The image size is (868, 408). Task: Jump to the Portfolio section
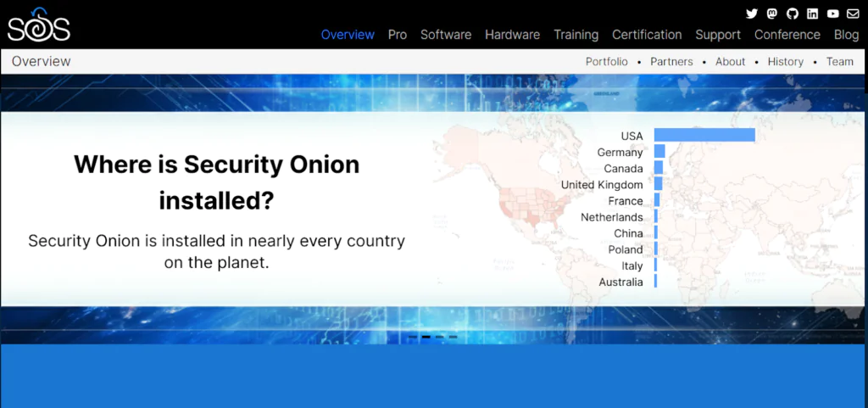(607, 61)
